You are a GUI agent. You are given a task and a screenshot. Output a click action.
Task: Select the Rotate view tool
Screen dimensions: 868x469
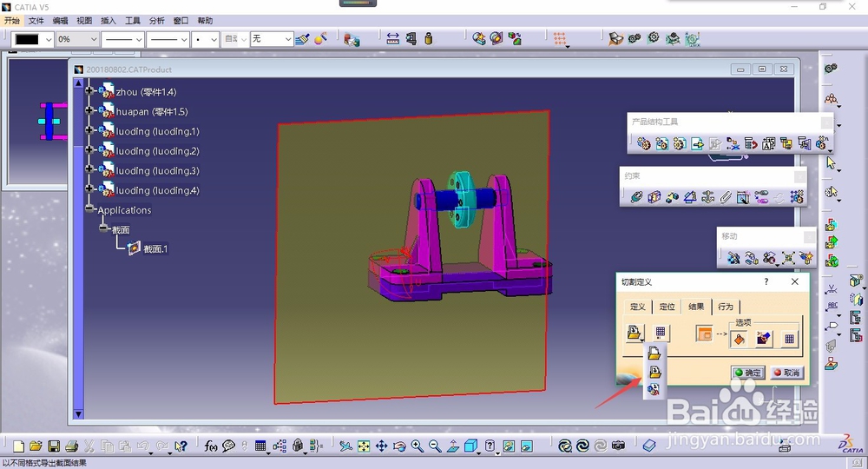(399, 446)
